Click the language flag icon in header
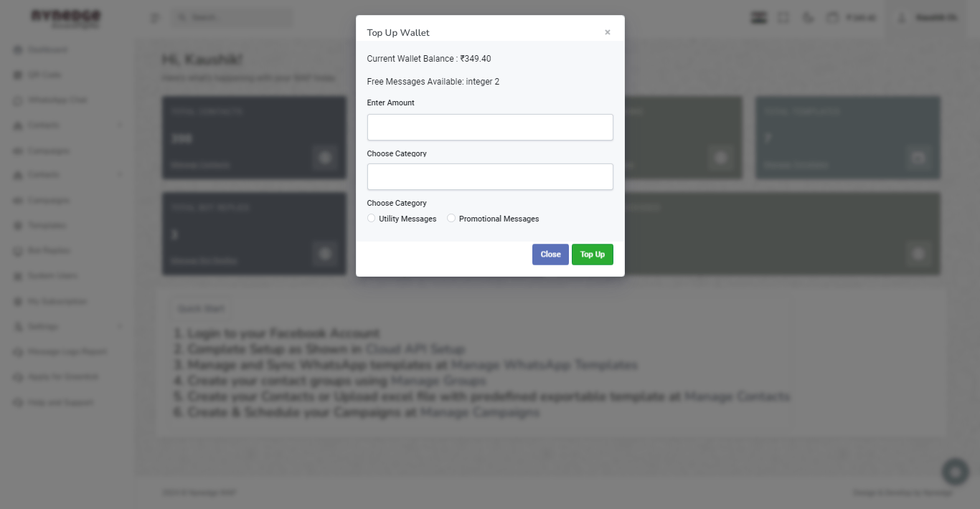 [x=759, y=18]
